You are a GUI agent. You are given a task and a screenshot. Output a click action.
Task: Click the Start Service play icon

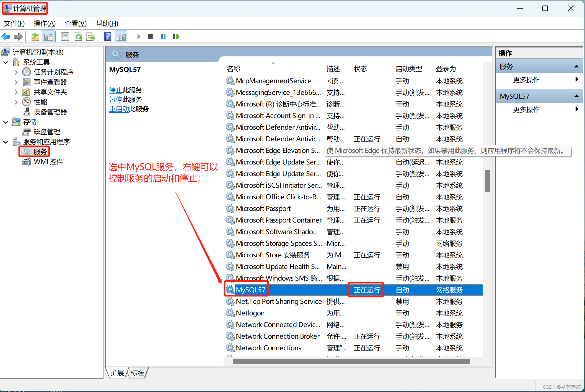[x=138, y=36]
